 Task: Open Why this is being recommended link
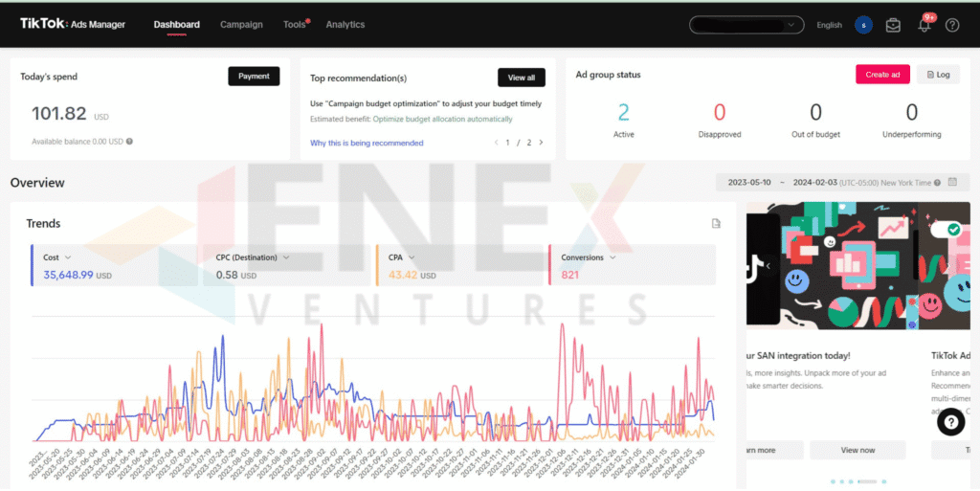click(367, 143)
